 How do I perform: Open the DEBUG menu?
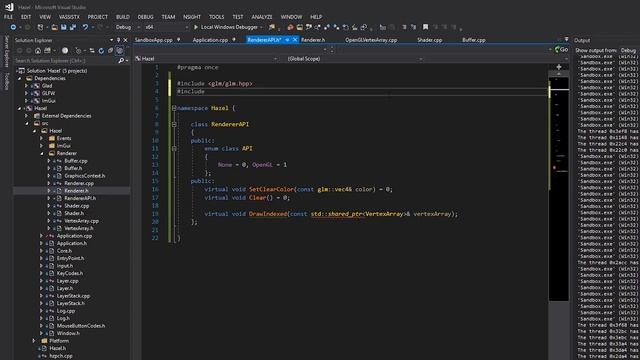click(145, 17)
